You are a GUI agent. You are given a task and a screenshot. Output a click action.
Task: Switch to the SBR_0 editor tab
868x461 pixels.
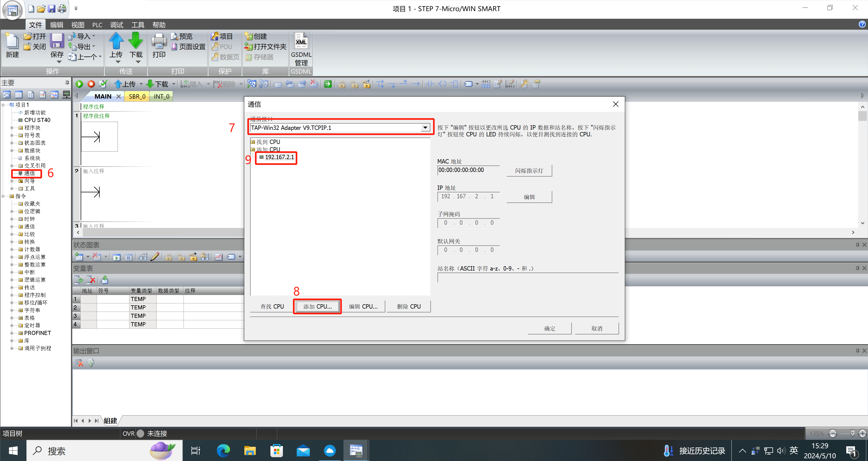(137, 96)
